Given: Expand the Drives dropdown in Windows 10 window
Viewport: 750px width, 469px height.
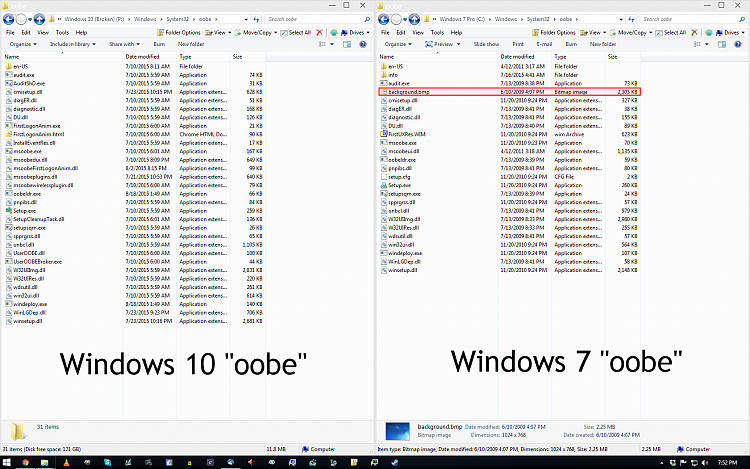Looking at the screenshot, I should click(x=356, y=33).
